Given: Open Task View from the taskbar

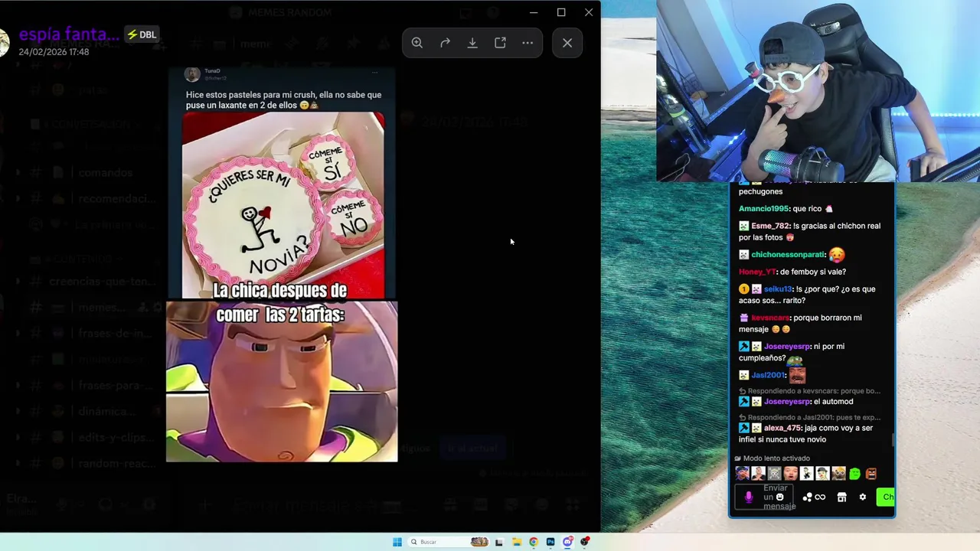Looking at the screenshot, I should point(499,542).
